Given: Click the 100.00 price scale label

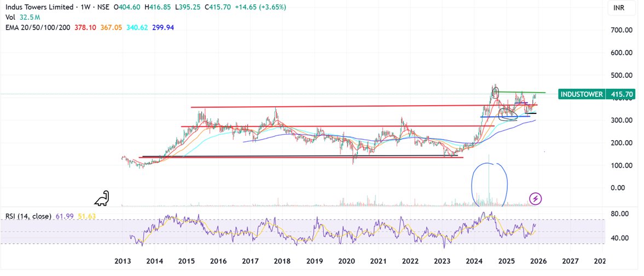Looking at the screenshot, I should point(622,165).
